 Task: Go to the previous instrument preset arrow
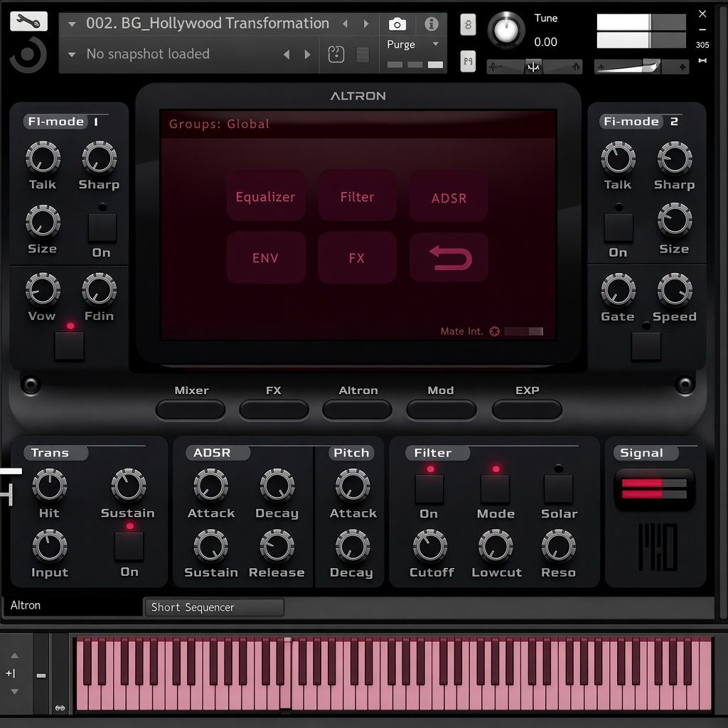click(x=345, y=23)
